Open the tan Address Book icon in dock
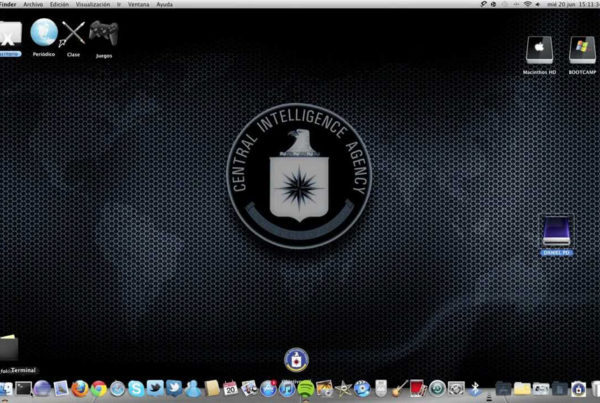Viewport: 600px width, 403px height. [212, 389]
